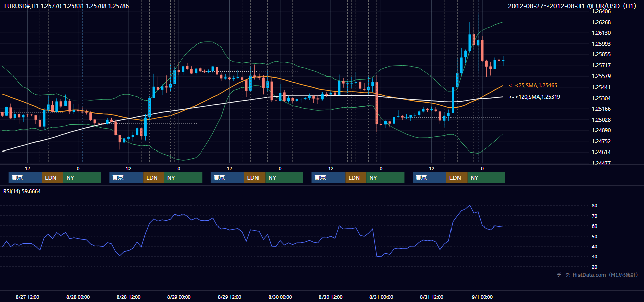This screenshot has width=644, height=302.
Task: Click the fourth LDN session block
Action: (x=356, y=178)
